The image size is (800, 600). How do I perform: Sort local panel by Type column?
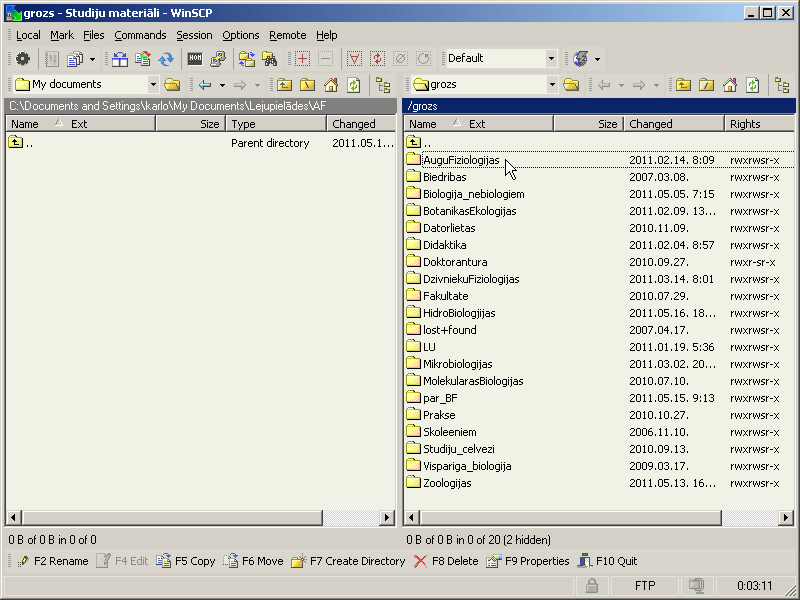276,124
